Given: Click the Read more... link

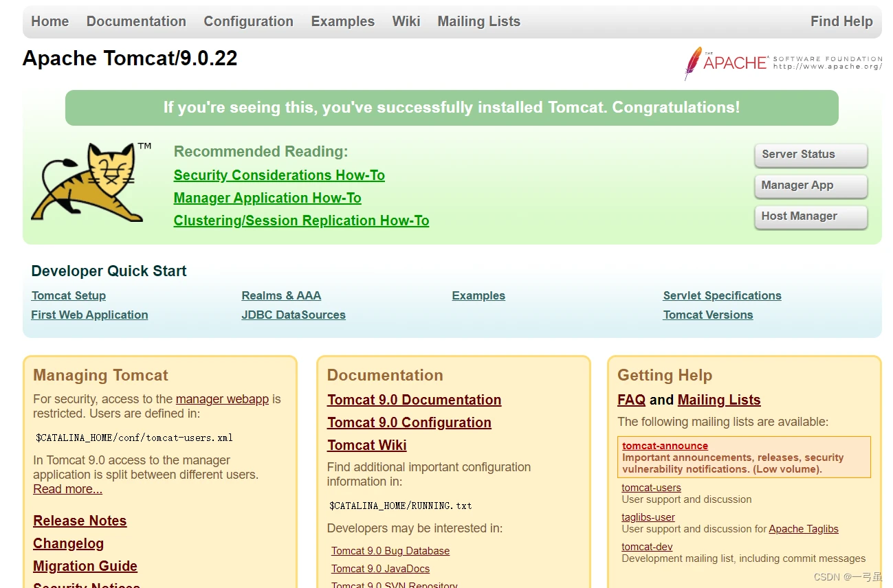Looking at the screenshot, I should (x=67, y=489).
